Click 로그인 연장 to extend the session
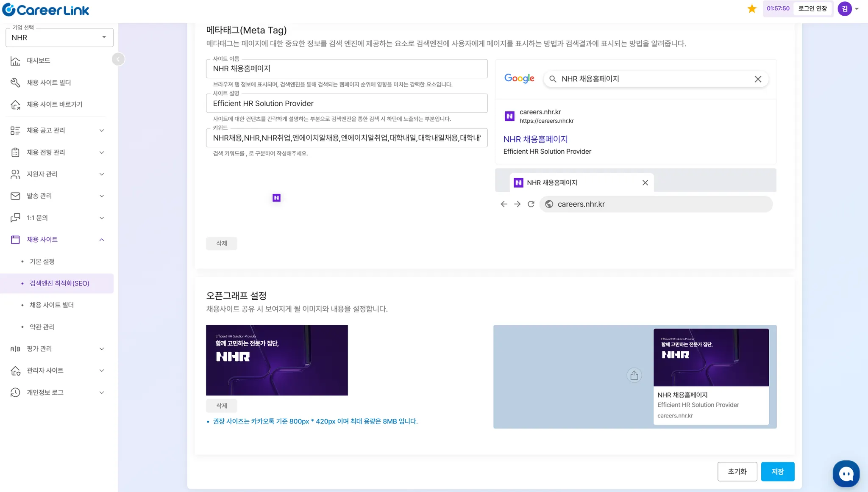This screenshot has height=492, width=868. point(812,8)
